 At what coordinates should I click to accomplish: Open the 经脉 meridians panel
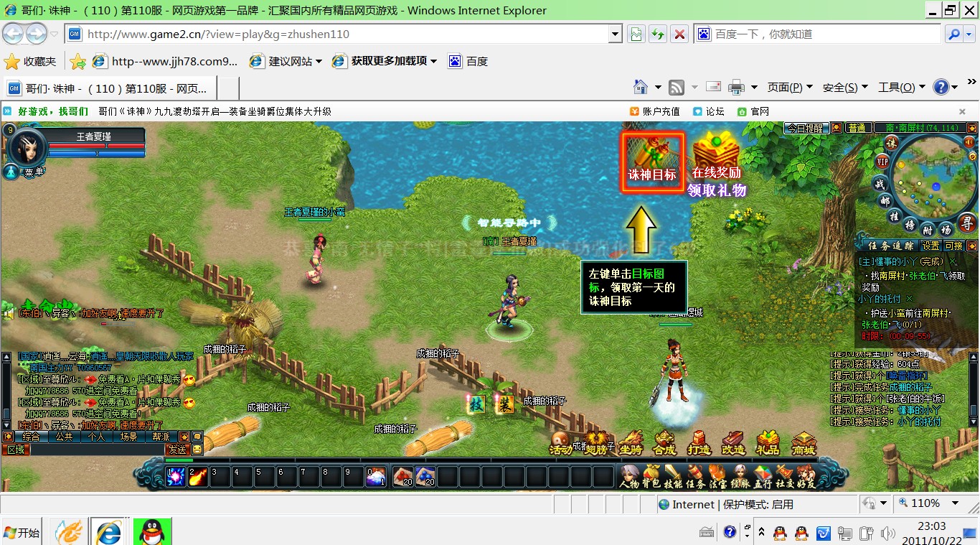(740, 477)
